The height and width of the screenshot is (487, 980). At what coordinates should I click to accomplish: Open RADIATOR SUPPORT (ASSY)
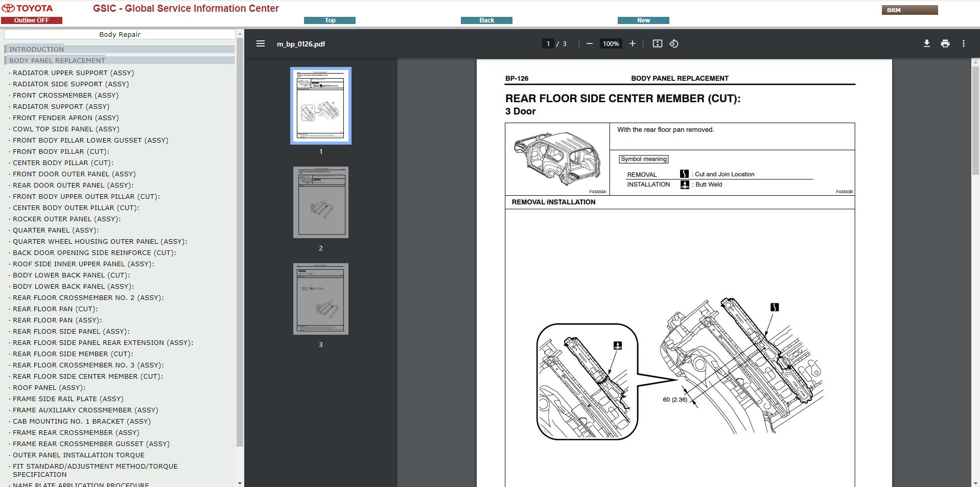(x=61, y=106)
